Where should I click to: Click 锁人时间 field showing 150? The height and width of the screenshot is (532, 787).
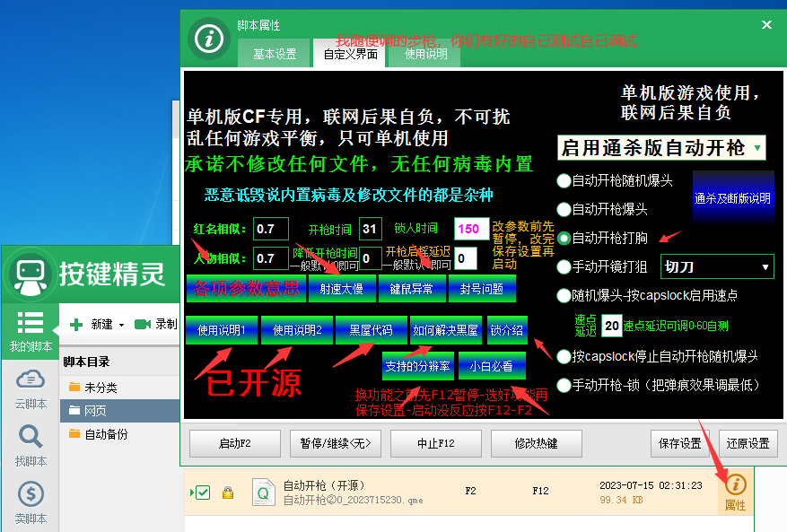(x=471, y=229)
